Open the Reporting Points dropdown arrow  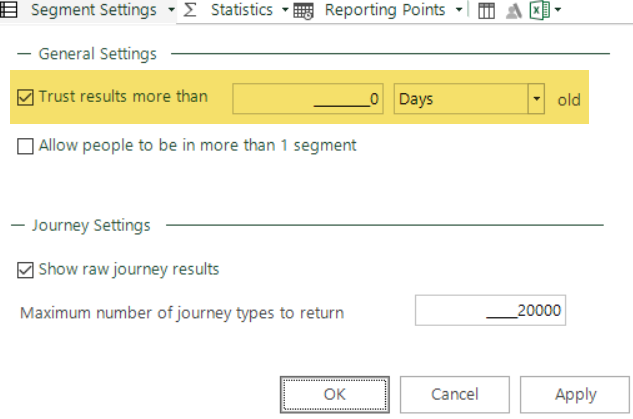pos(459,10)
